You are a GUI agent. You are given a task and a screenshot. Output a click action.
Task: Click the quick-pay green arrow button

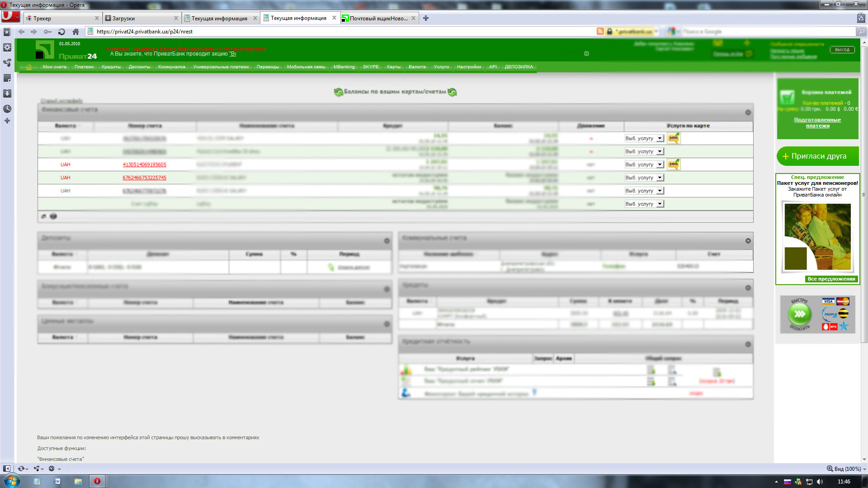pyautogui.click(x=799, y=314)
